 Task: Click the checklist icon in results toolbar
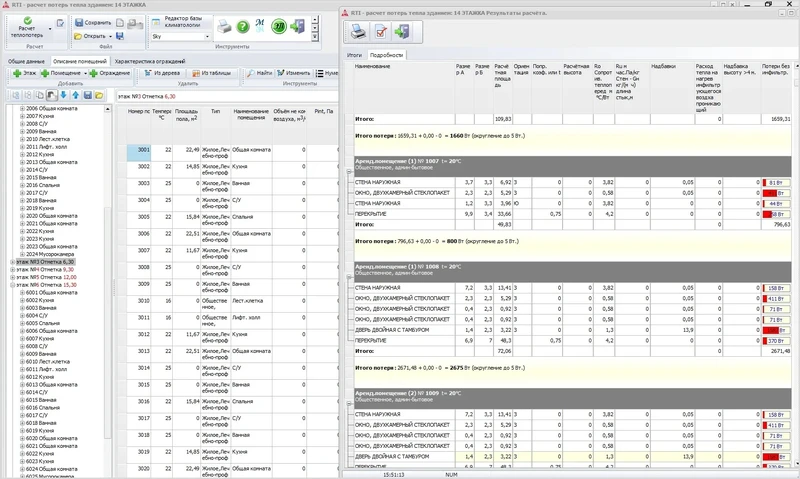tap(383, 33)
